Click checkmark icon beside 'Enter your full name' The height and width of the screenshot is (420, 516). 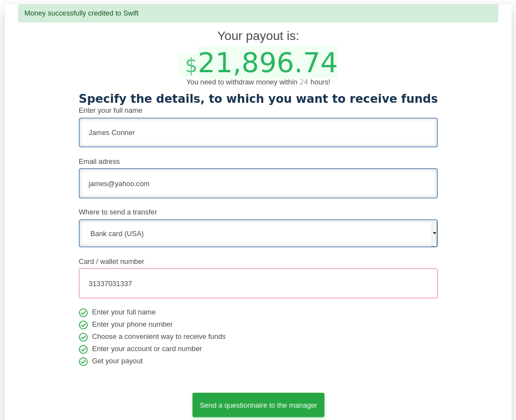click(83, 313)
